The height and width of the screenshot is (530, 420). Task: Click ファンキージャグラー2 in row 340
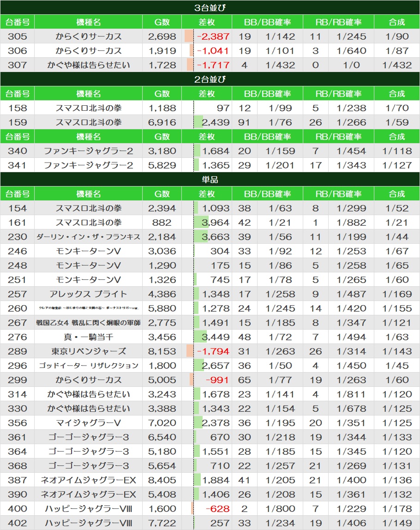click(x=89, y=151)
